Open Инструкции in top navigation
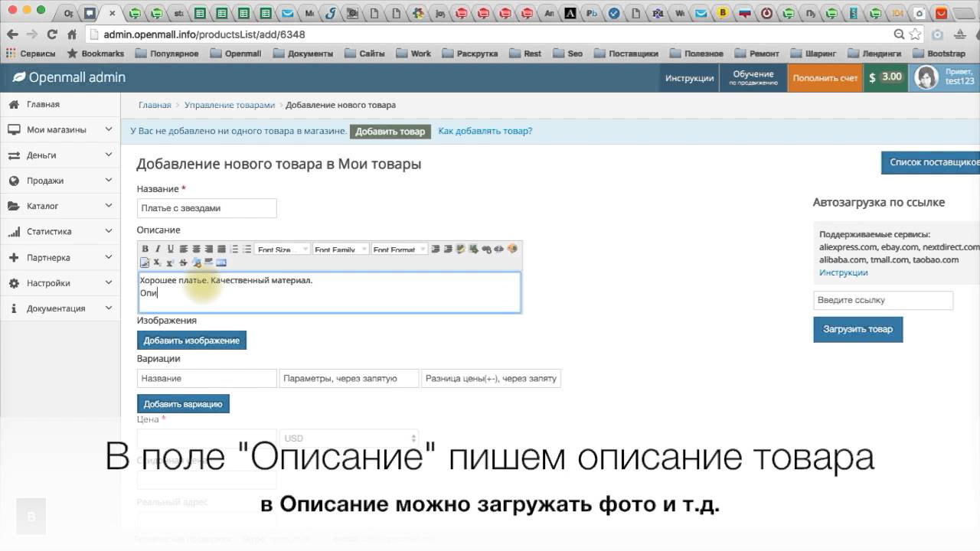 tap(689, 78)
